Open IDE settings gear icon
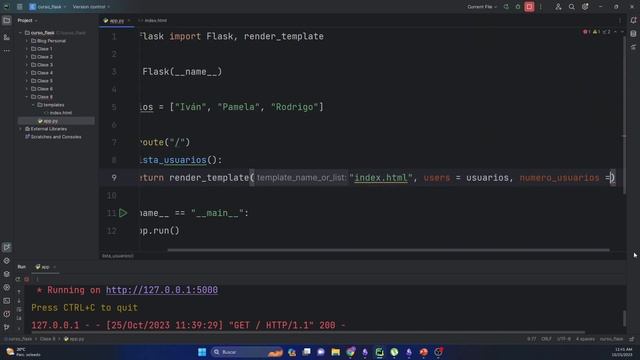Viewport: 640px width, 360px height. point(585,7)
